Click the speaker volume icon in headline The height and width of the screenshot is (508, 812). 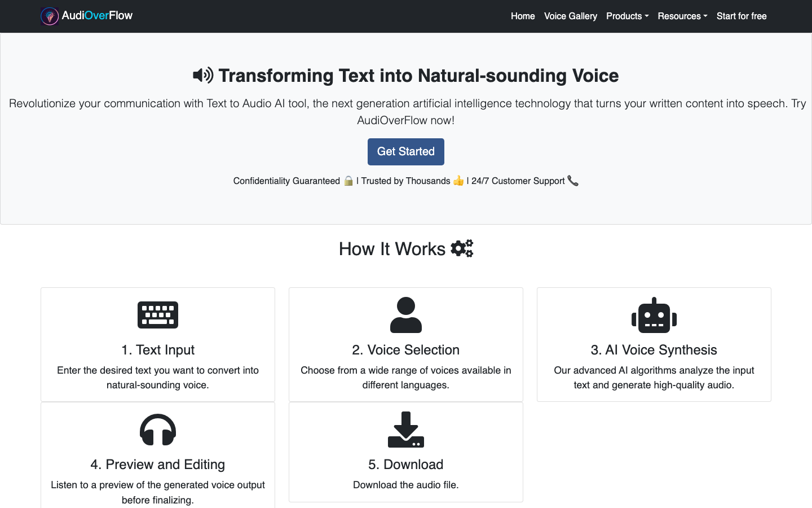click(x=203, y=75)
